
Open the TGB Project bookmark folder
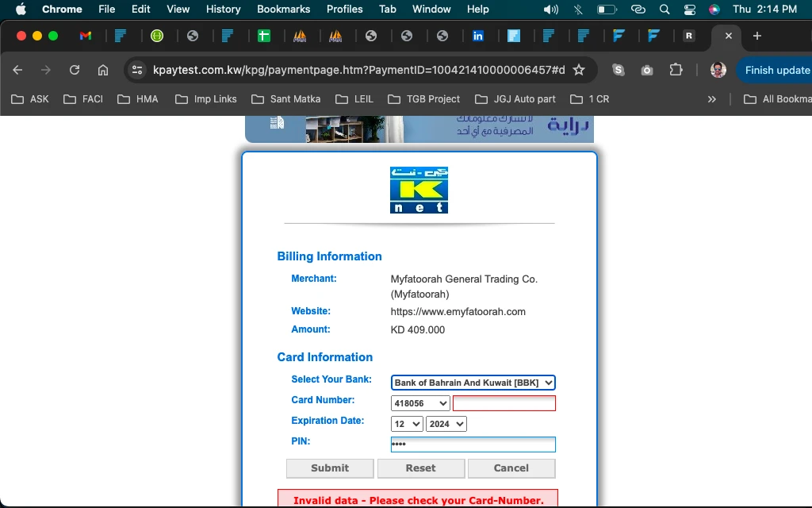point(424,99)
